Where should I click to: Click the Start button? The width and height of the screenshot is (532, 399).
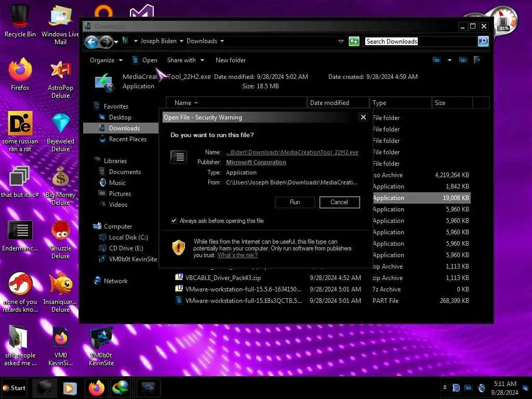click(x=14, y=388)
